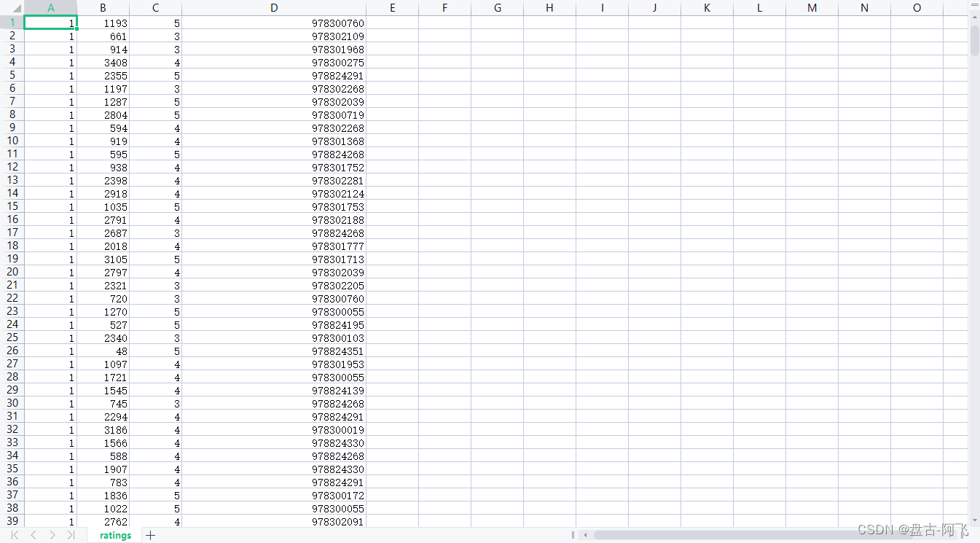Select column E header
The width and height of the screenshot is (980, 543).
coord(392,8)
